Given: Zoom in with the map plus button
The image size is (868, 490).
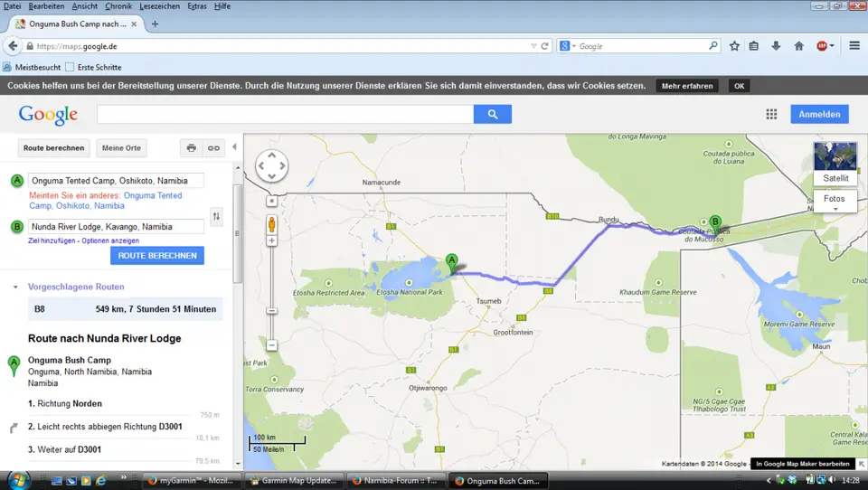Looking at the screenshot, I should coord(271,240).
